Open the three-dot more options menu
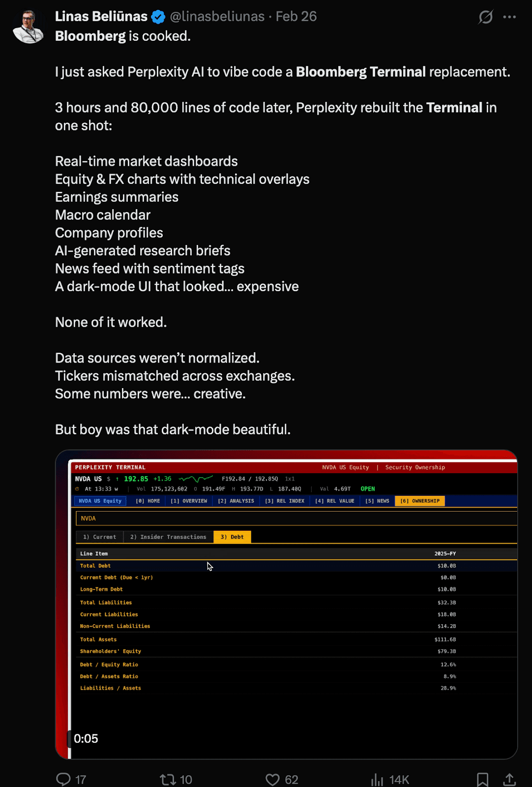The image size is (532, 787). 509,17
